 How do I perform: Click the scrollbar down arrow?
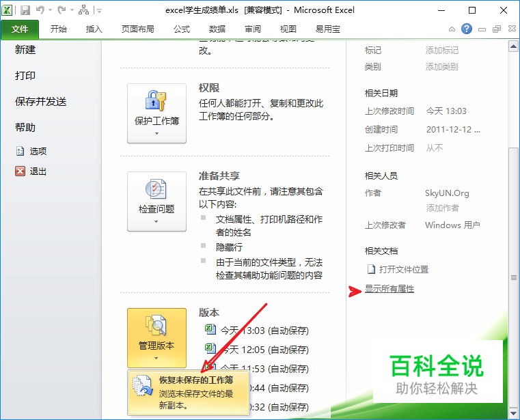pos(513,413)
